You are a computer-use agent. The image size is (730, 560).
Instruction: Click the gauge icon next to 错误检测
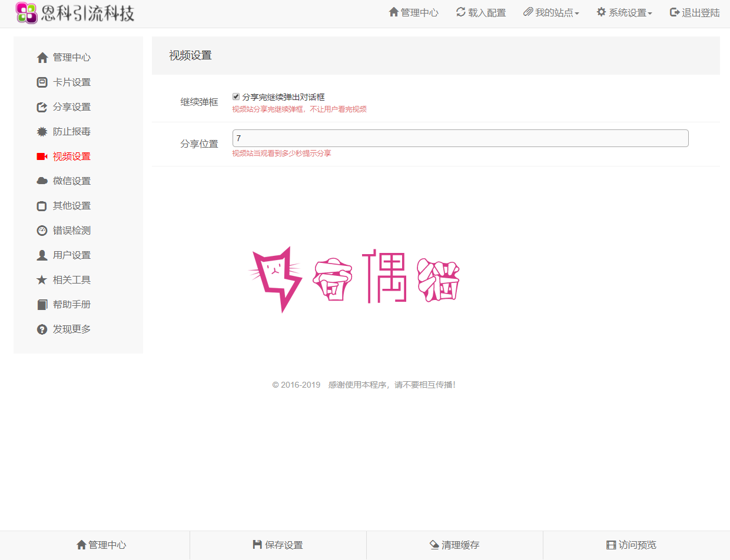click(x=42, y=231)
